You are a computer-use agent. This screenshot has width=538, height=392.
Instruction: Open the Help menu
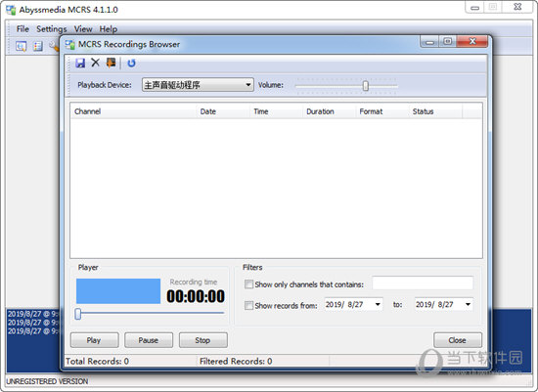pos(109,29)
